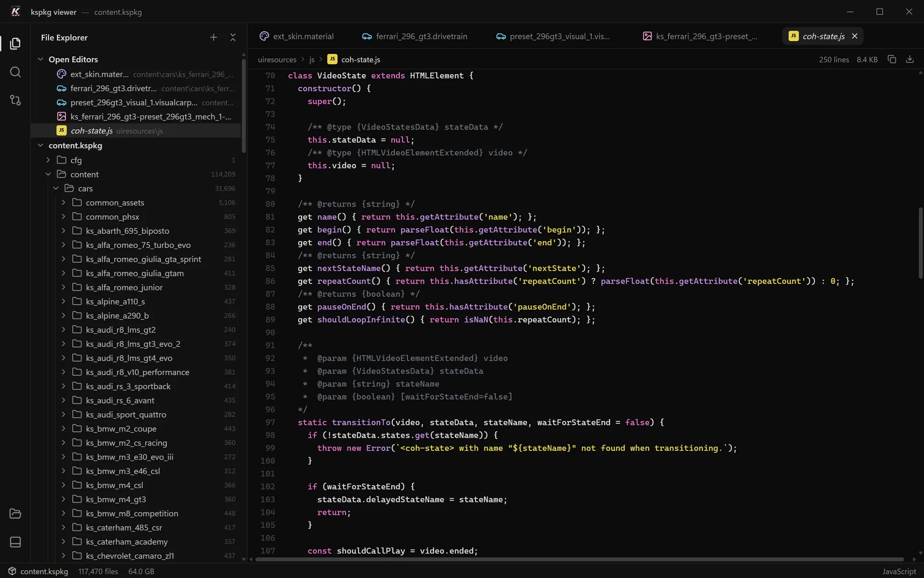Open ext_skin.mater... in Open Editors
Image resolution: width=924 pixels, height=578 pixels.
click(x=136, y=74)
